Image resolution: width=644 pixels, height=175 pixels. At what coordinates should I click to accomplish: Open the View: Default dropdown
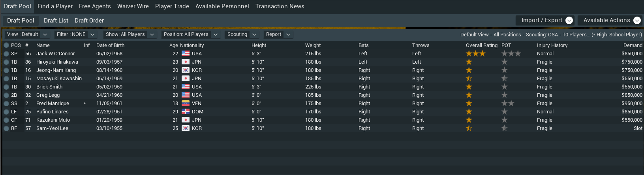click(27, 35)
